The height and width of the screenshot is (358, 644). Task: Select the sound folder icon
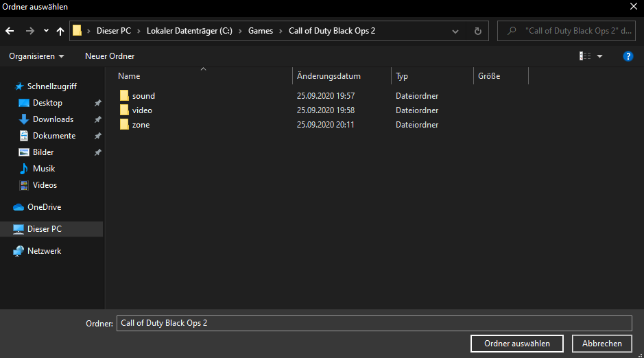[124, 95]
